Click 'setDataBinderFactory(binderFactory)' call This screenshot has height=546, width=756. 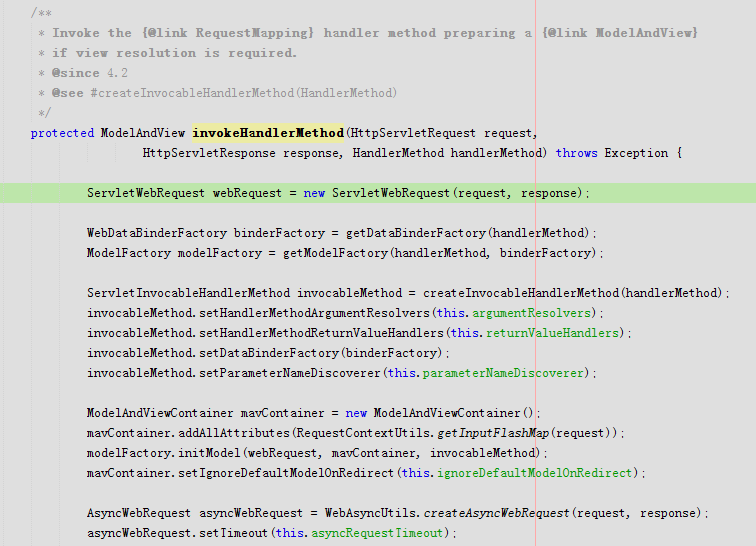point(321,353)
